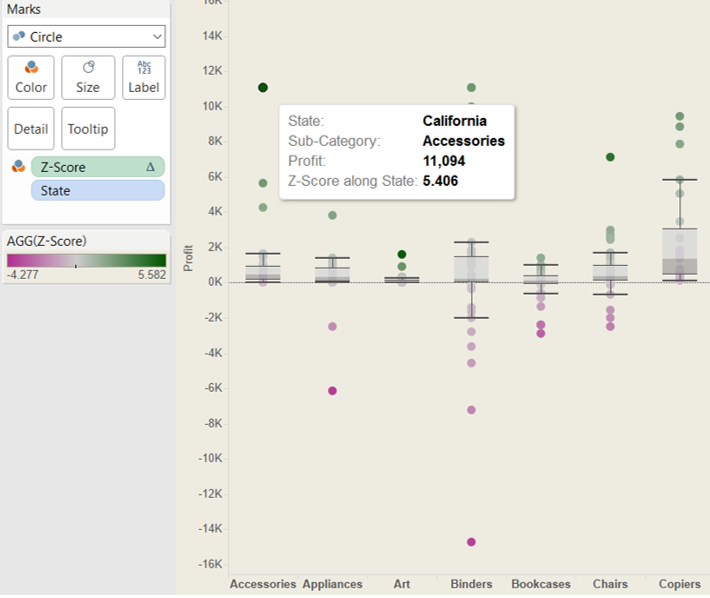Click the delta table-calc icon on Z-Score pill

tap(150, 167)
